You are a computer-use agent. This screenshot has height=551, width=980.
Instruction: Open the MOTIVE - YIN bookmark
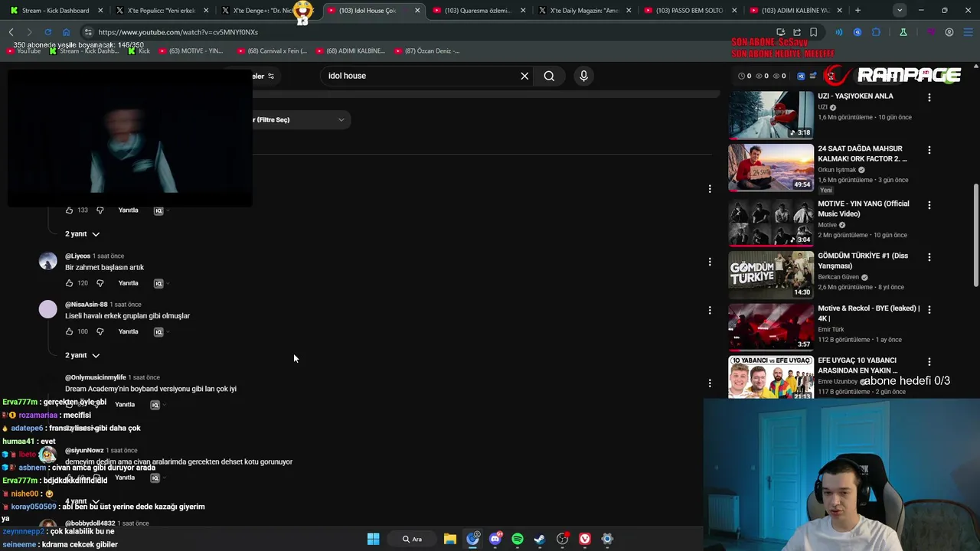(191, 51)
